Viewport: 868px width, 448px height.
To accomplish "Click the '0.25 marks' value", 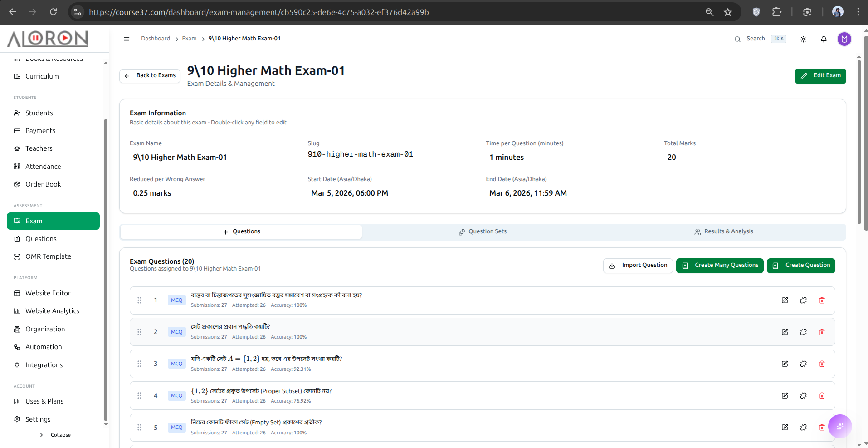I will (x=152, y=193).
